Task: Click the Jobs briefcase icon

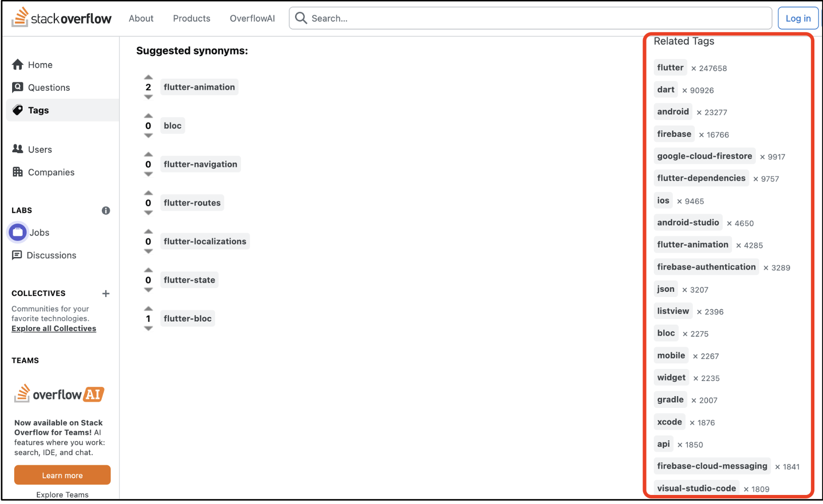Action: click(x=18, y=232)
